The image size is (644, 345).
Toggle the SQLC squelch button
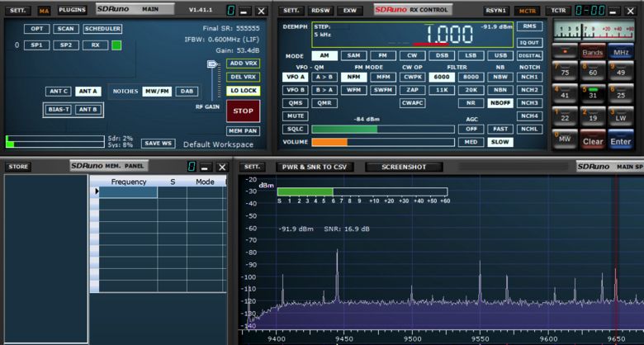click(296, 129)
